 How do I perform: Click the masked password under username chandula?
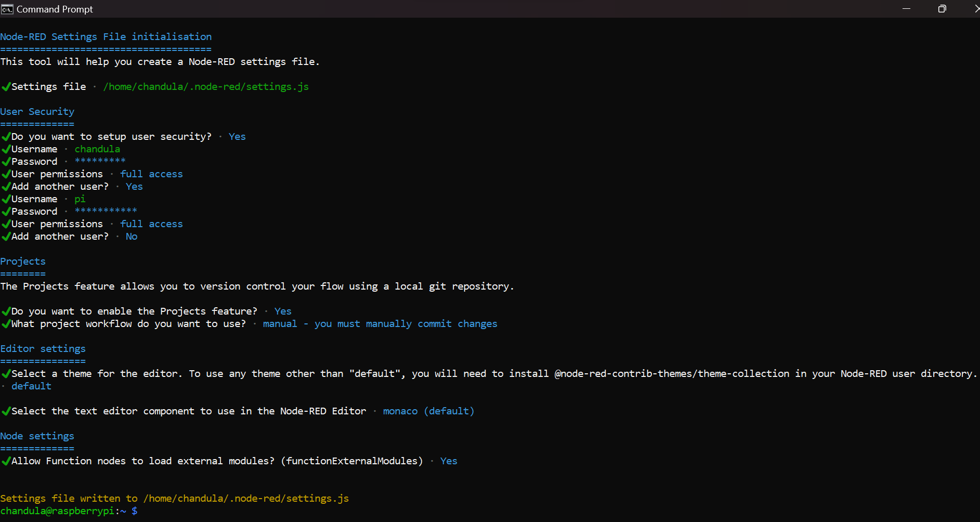coord(100,161)
